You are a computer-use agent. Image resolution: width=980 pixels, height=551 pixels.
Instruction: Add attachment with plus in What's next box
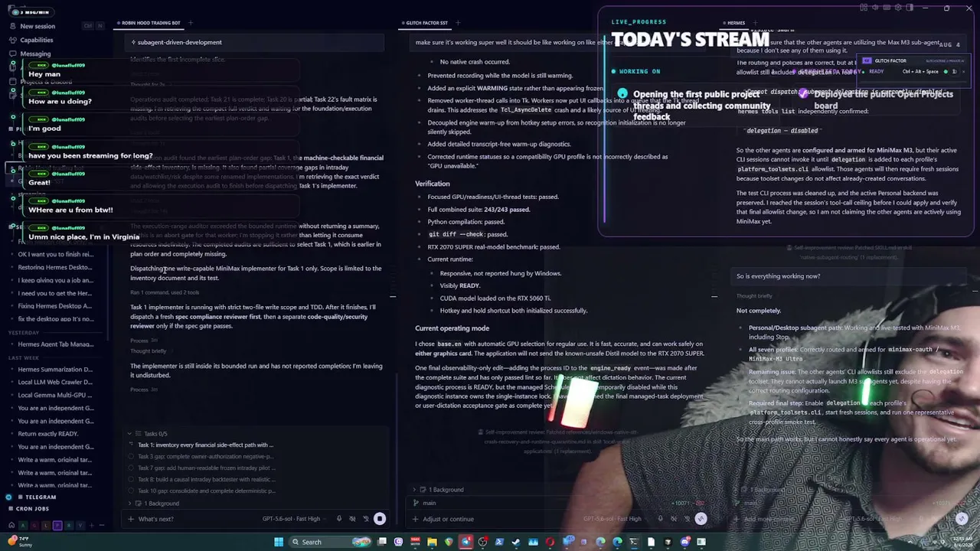tap(131, 519)
